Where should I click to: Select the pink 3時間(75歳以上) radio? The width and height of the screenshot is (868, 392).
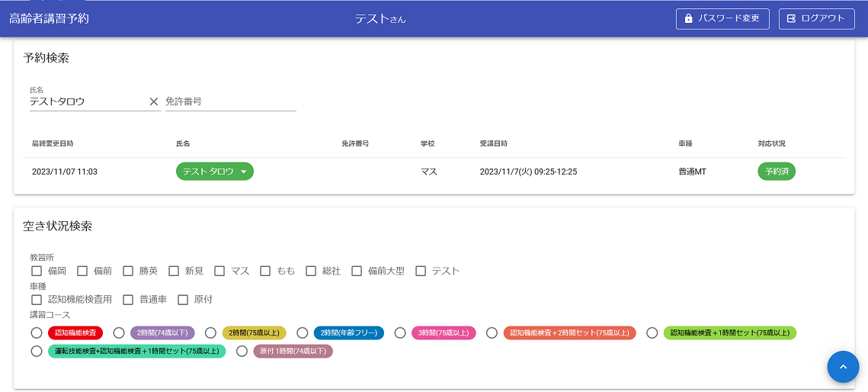[x=400, y=333]
